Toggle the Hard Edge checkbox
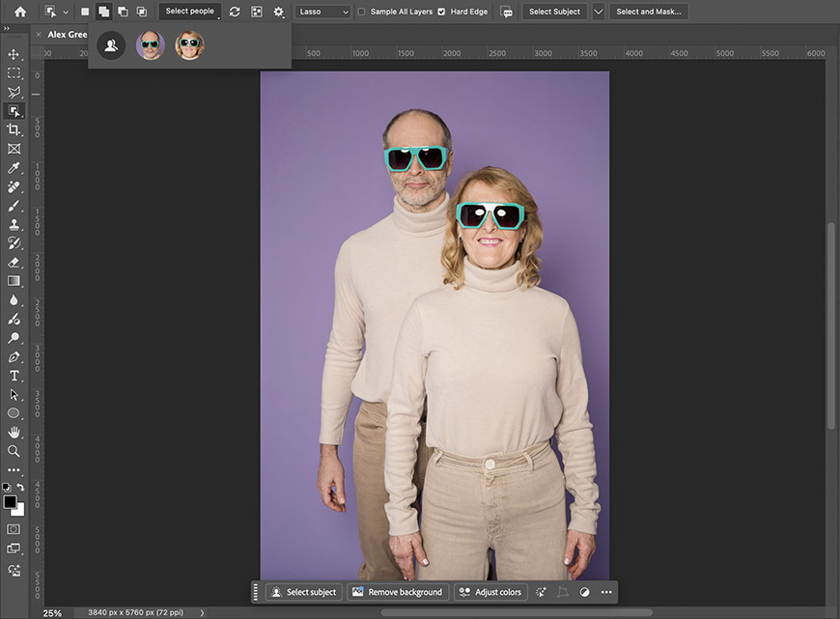The width and height of the screenshot is (840, 619). [441, 12]
